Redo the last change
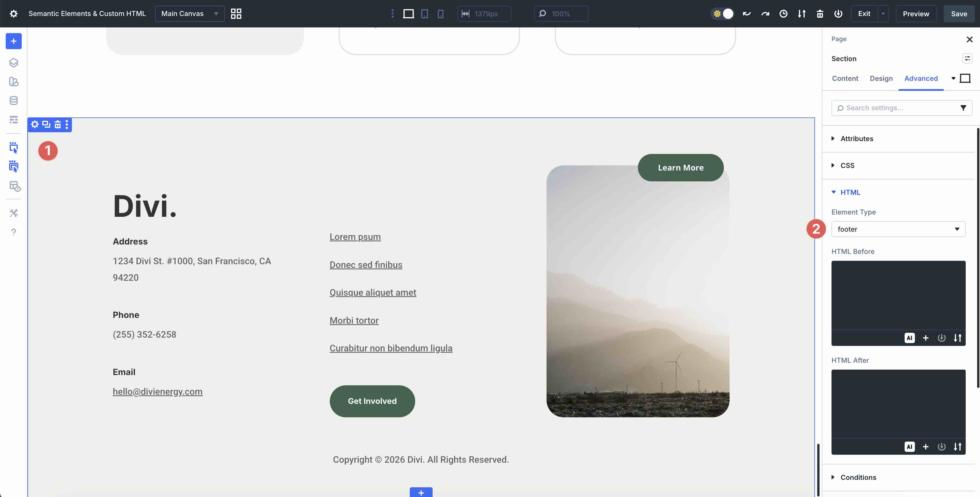The image size is (980, 497). click(765, 13)
